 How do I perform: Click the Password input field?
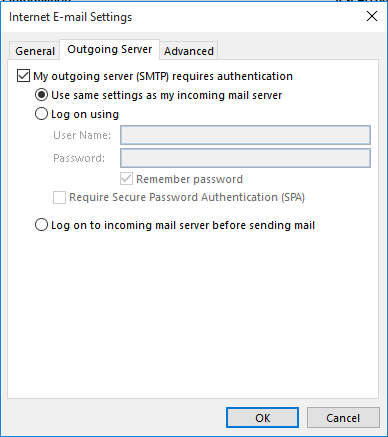point(245,158)
